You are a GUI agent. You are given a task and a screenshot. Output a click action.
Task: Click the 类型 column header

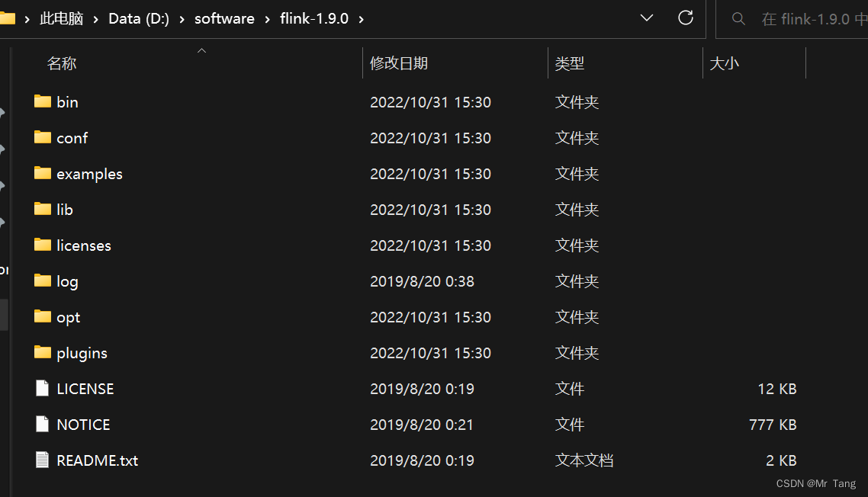pyautogui.click(x=570, y=63)
